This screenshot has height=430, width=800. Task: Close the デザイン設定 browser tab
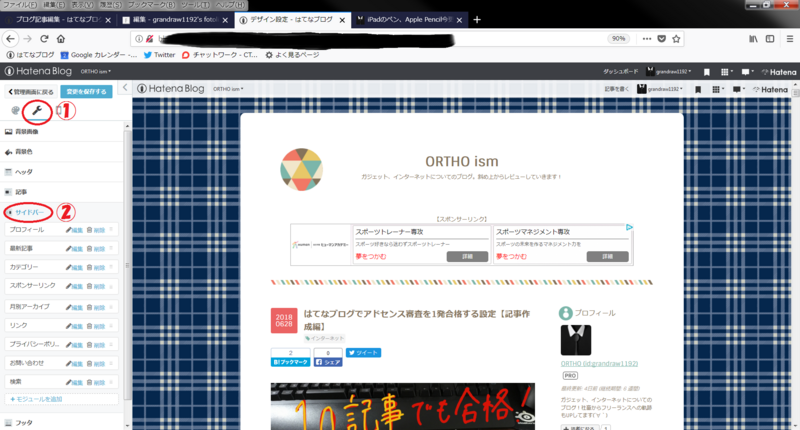342,20
